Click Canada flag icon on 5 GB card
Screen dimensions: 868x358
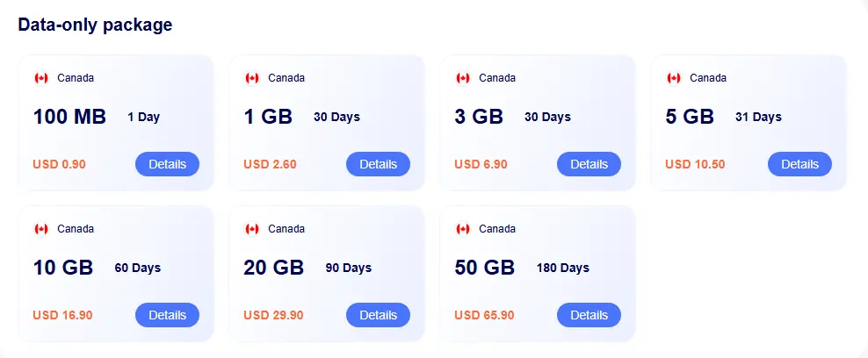674,78
